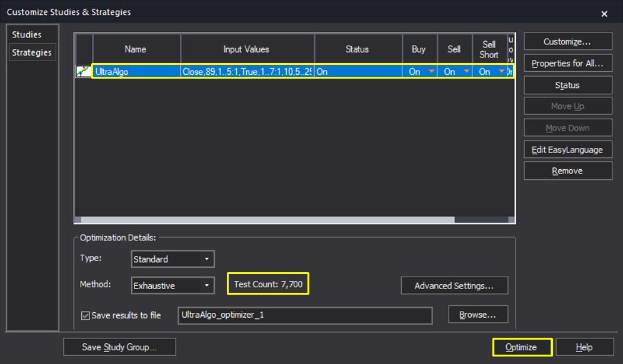Switch to the Studies tab
Viewport: 623px width, 364px height.
pyautogui.click(x=27, y=34)
